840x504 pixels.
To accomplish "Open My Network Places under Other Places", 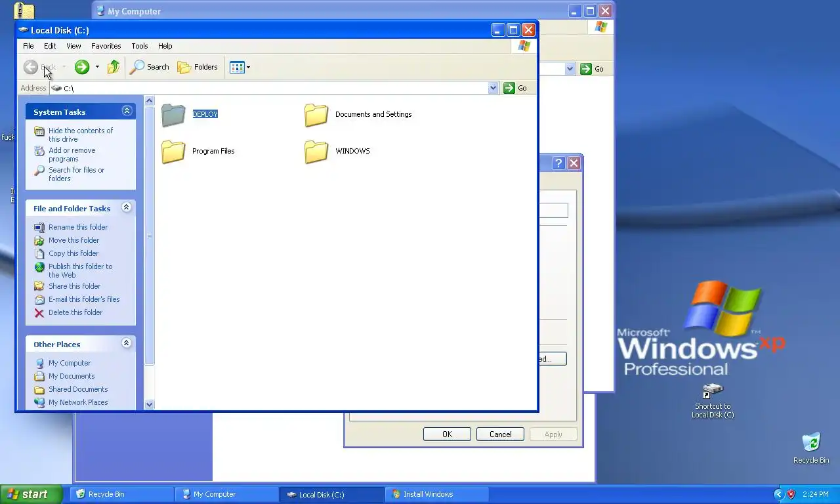I will (x=78, y=402).
